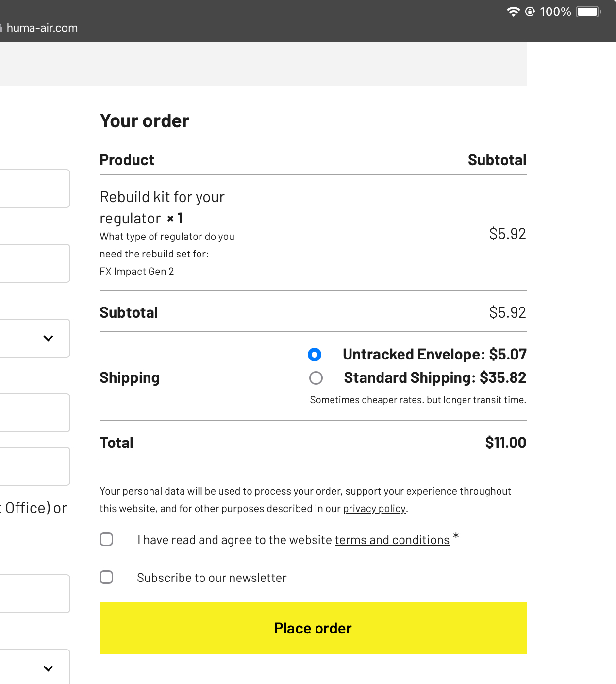Tap the Wi-Fi status icon
The image size is (616, 684).
click(x=513, y=12)
